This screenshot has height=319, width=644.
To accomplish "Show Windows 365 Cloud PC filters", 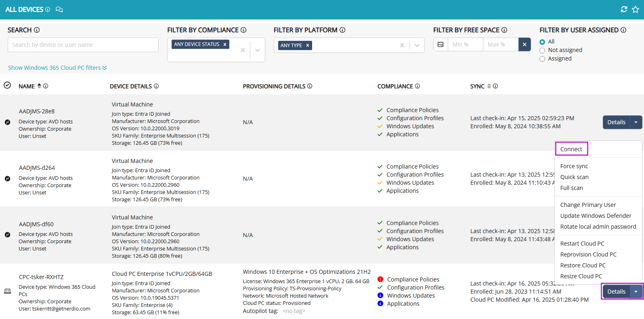I will pyautogui.click(x=57, y=68).
